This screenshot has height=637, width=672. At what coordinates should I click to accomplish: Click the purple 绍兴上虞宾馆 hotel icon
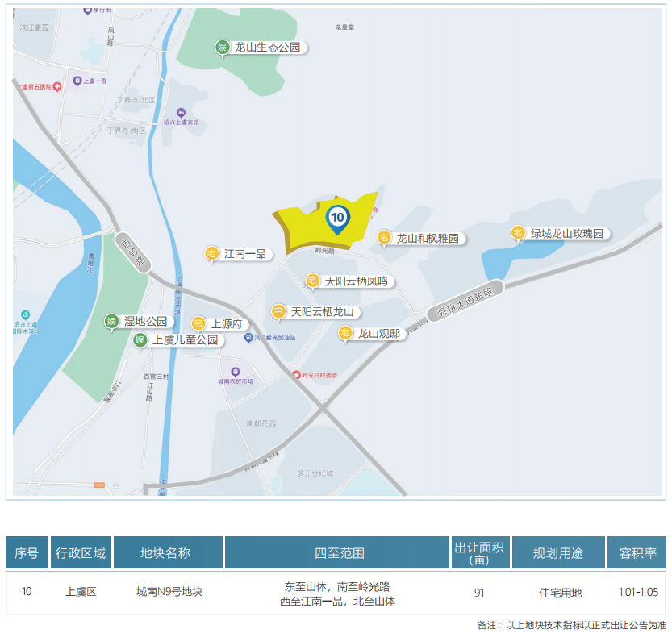coord(181,113)
